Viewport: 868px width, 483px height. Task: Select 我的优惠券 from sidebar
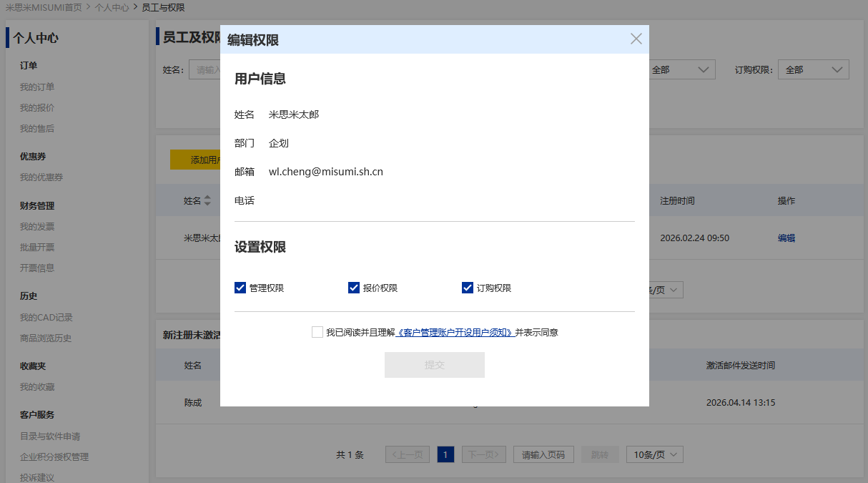(x=41, y=177)
